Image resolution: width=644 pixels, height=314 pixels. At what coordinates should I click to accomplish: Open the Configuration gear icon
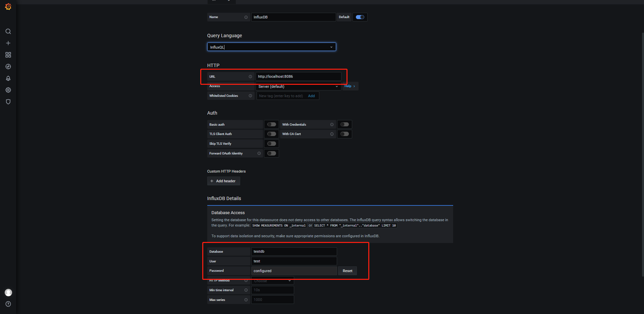tap(8, 90)
